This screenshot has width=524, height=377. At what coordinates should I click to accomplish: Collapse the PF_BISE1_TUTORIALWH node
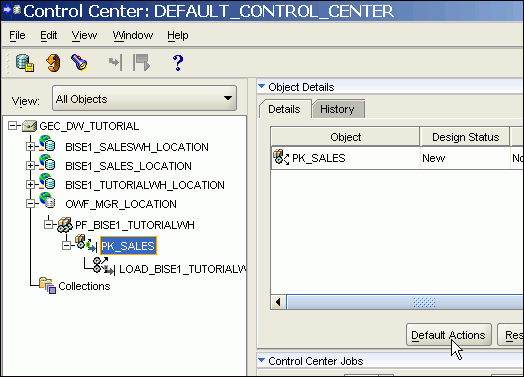(x=48, y=225)
